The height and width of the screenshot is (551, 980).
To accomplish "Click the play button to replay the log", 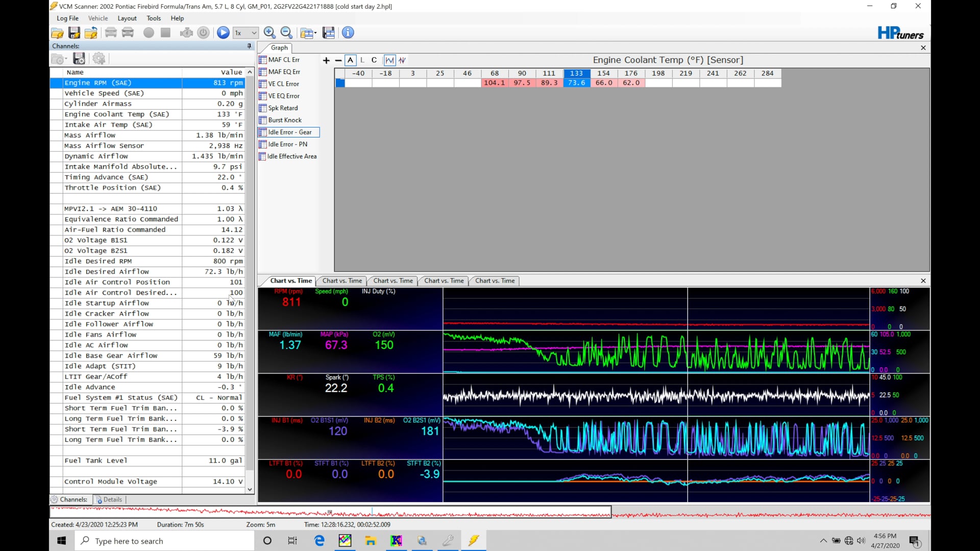I will (x=223, y=32).
